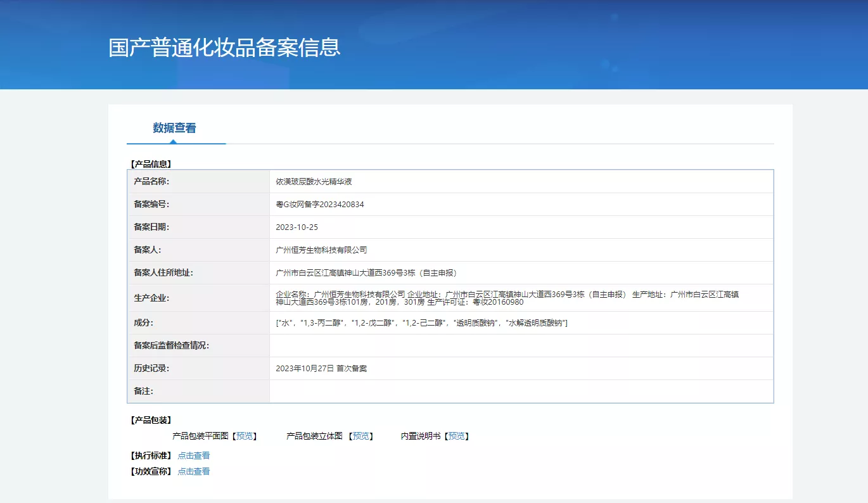This screenshot has height=503, width=868.
Task: Preview the 内置说明书 document
Action: (456, 436)
